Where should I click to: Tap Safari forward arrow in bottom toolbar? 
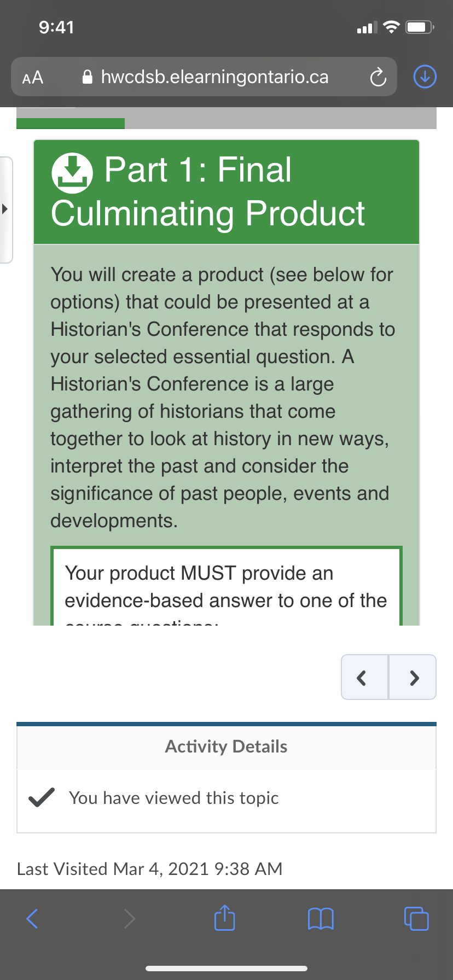pos(129,918)
